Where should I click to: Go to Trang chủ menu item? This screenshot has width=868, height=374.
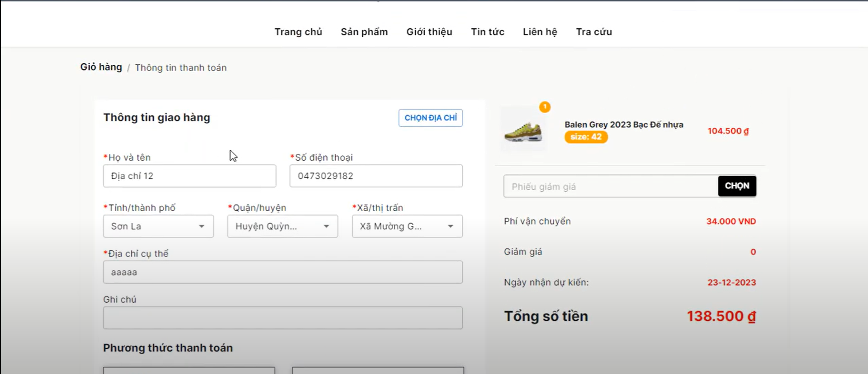[298, 32]
